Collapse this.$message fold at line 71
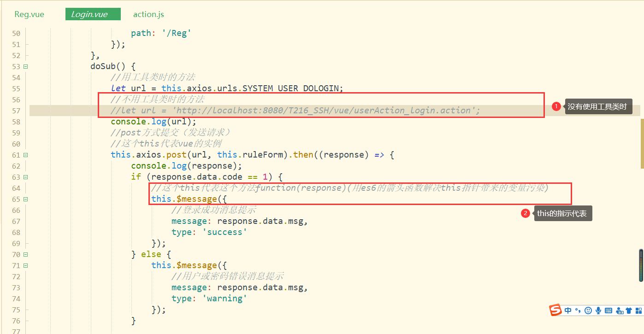This screenshot has width=644, height=334. [25, 265]
